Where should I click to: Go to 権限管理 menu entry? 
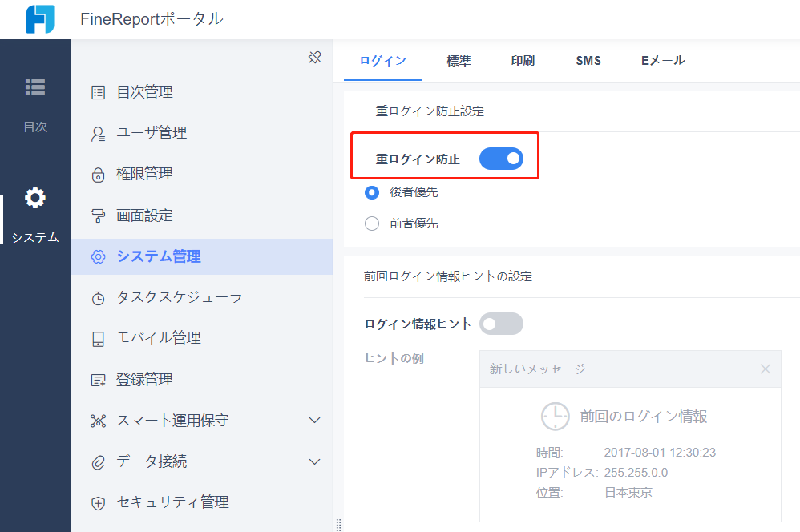tap(201, 174)
